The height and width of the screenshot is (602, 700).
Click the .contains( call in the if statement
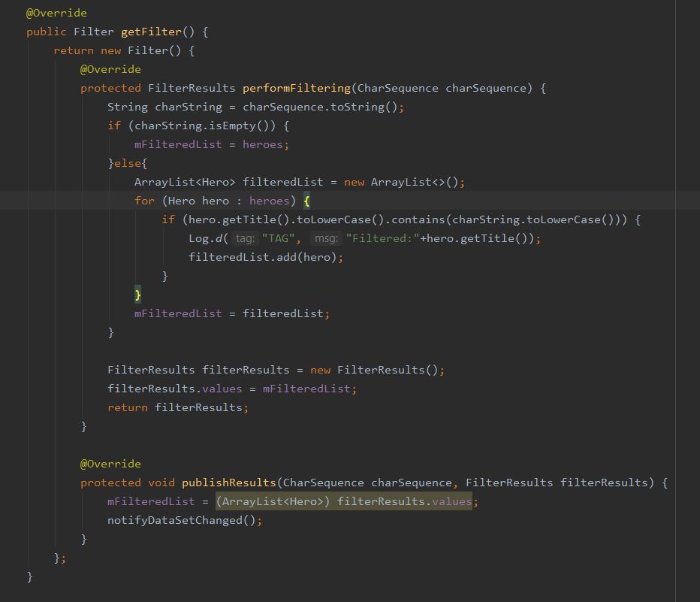418,219
